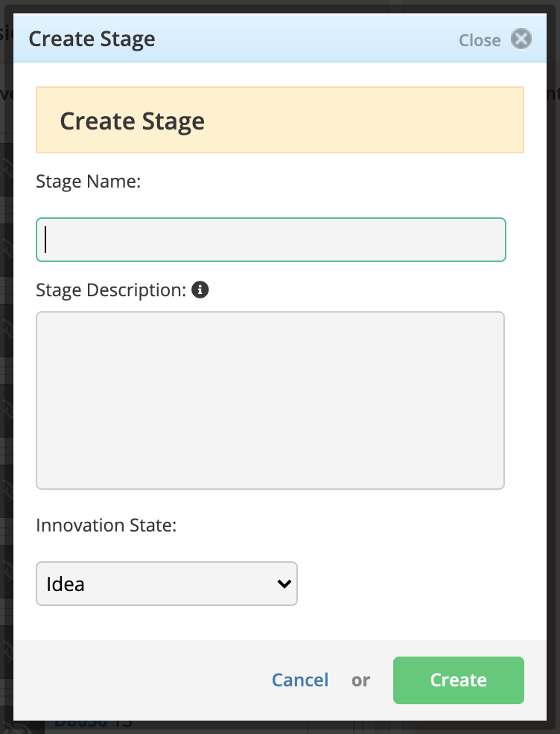
Task: Click the Stage Name label
Action: point(89,181)
